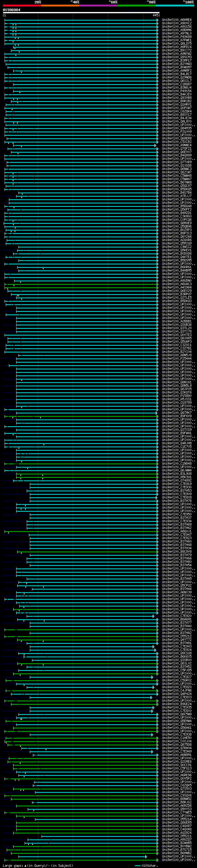Viewport: 197px width, 868px height.
Task: Click the white query sequence bar
Action: click(x=81, y=13)
